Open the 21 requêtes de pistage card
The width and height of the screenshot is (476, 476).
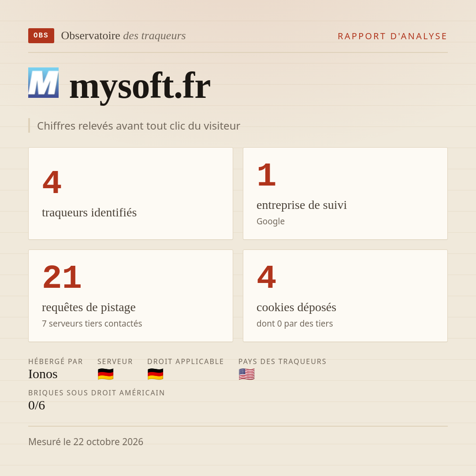coord(130,296)
